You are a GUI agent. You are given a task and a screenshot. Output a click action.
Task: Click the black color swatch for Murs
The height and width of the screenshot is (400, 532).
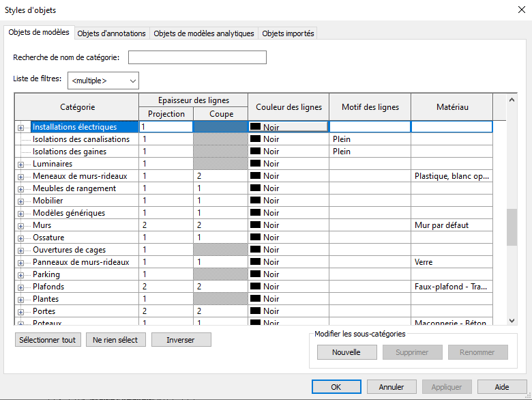pos(256,225)
